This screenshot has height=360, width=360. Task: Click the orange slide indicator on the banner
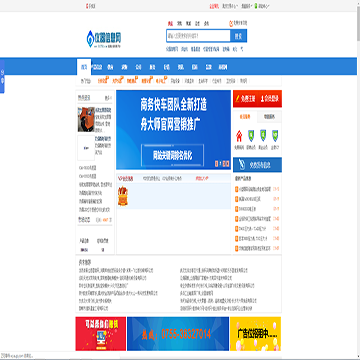(x=216, y=164)
